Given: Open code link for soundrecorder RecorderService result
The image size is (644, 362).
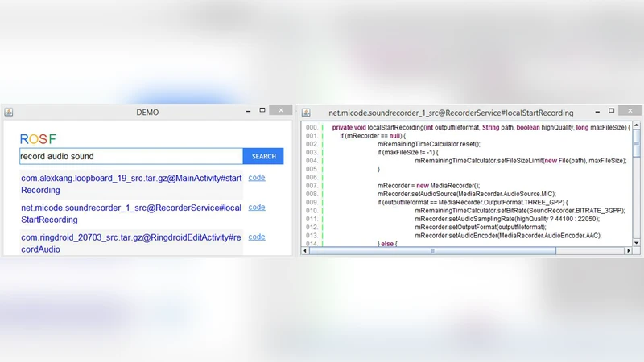Looking at the screenshot, I should pyautogui.click(x=256, y=207).
